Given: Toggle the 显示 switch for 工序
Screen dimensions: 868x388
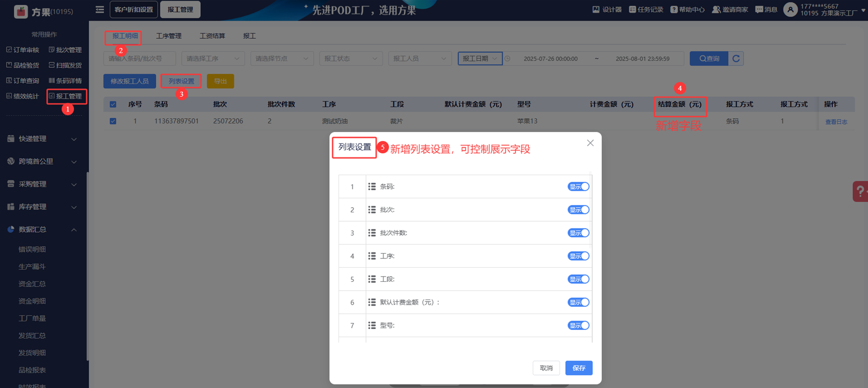Looking at the screenshot, I should click(x=578, y=256).
